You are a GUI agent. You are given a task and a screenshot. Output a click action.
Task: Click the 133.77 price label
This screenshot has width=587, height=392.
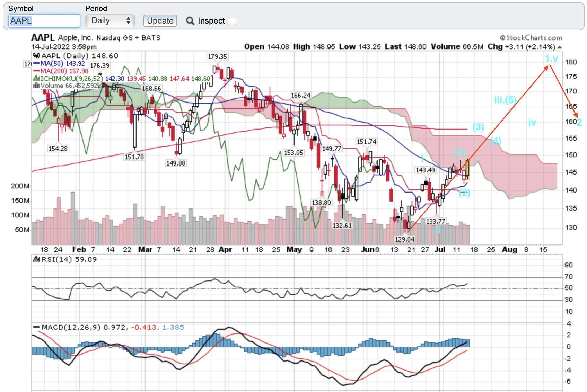click(436, 221)
